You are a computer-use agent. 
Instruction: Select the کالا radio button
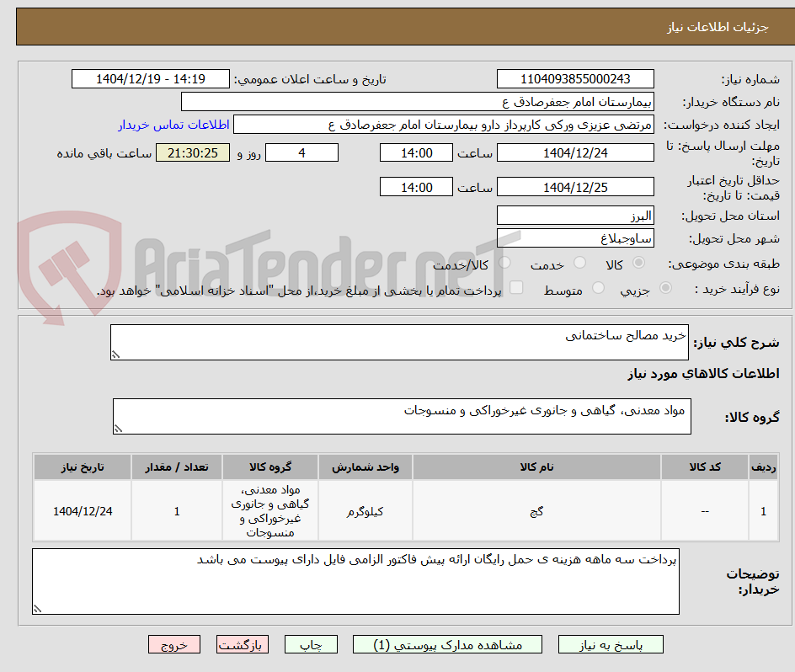click(639, 262)
